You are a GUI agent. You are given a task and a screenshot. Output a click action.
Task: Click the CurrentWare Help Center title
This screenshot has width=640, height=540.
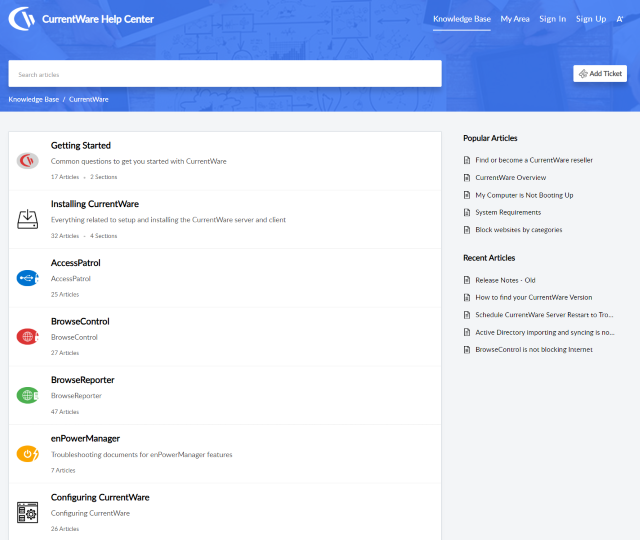(x=98, y=19)
